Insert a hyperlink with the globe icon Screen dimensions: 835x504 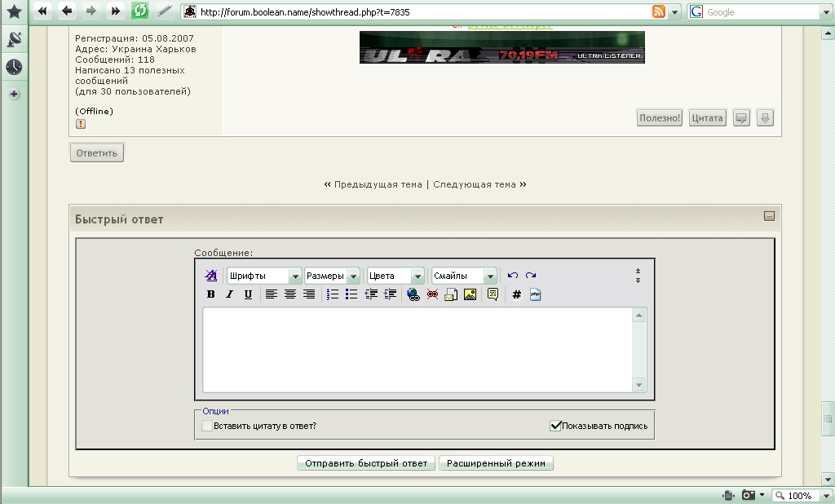click(x=413, y=294)
